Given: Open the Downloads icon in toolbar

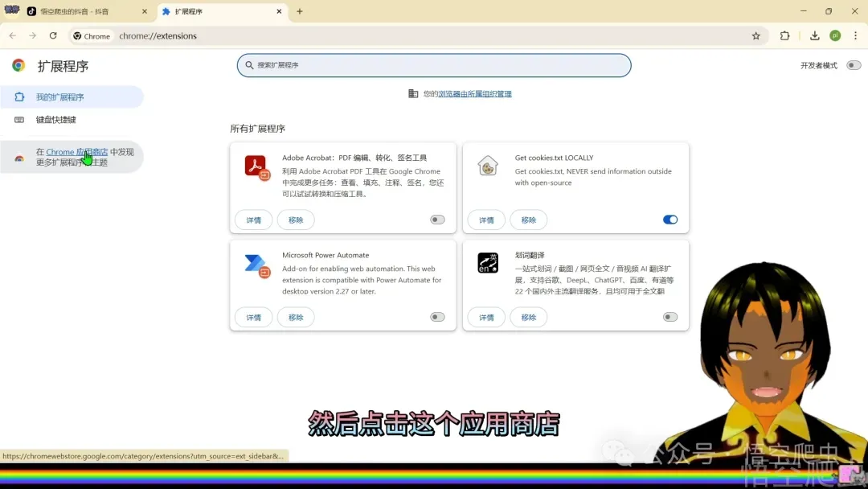Looking at the screenshot, I should coord(814,35).
